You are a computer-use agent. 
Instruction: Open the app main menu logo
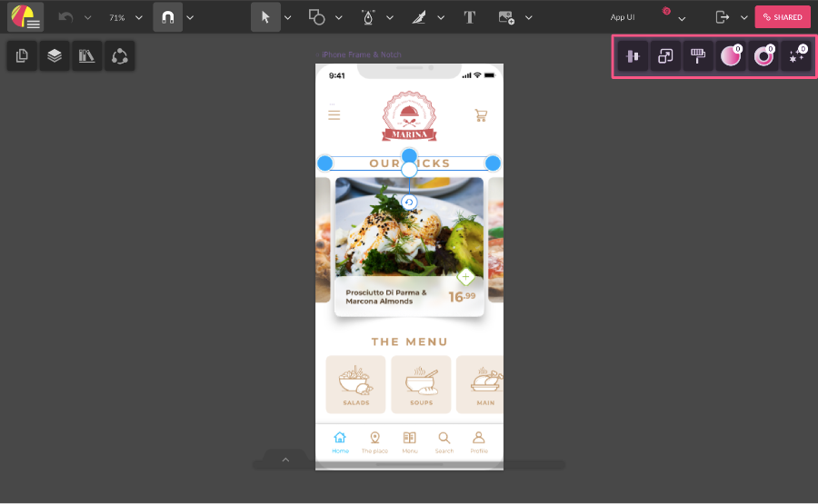click(x=25, y=17)
